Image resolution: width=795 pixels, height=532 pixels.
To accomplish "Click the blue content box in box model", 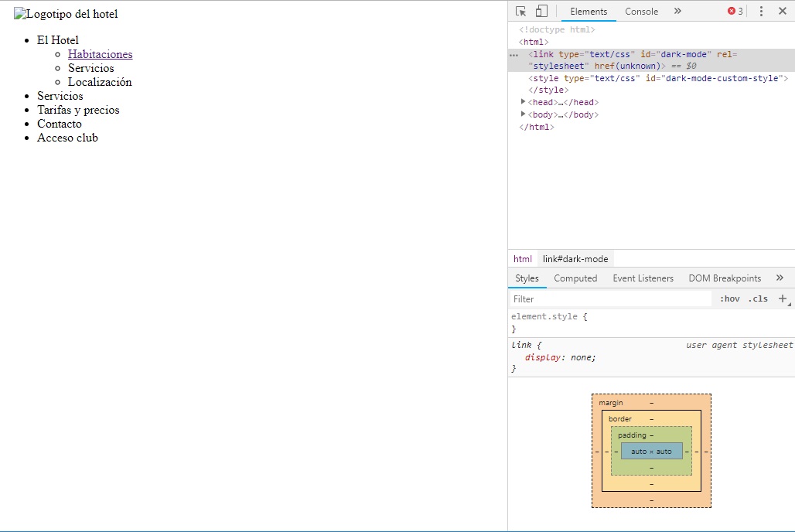I will pos(651,451).
